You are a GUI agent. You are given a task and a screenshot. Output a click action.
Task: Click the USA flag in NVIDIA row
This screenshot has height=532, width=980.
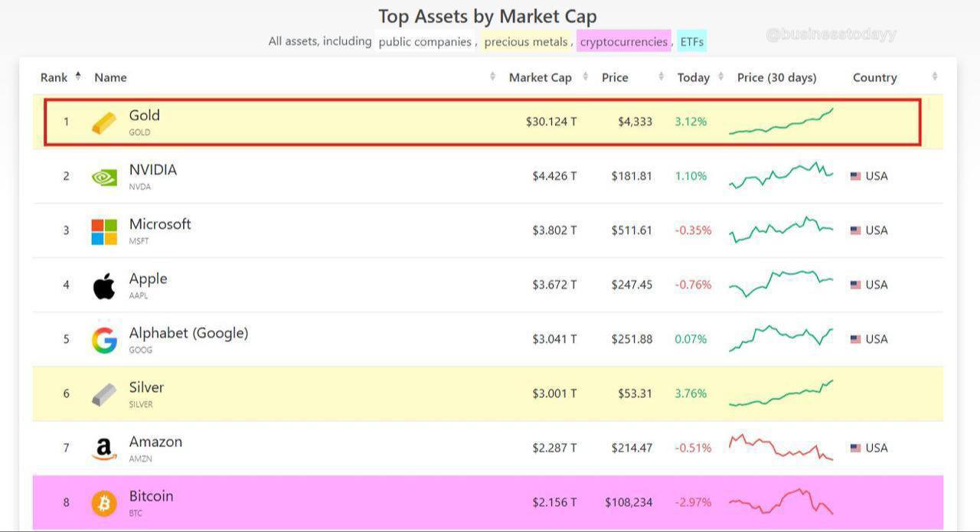[855, 176]
